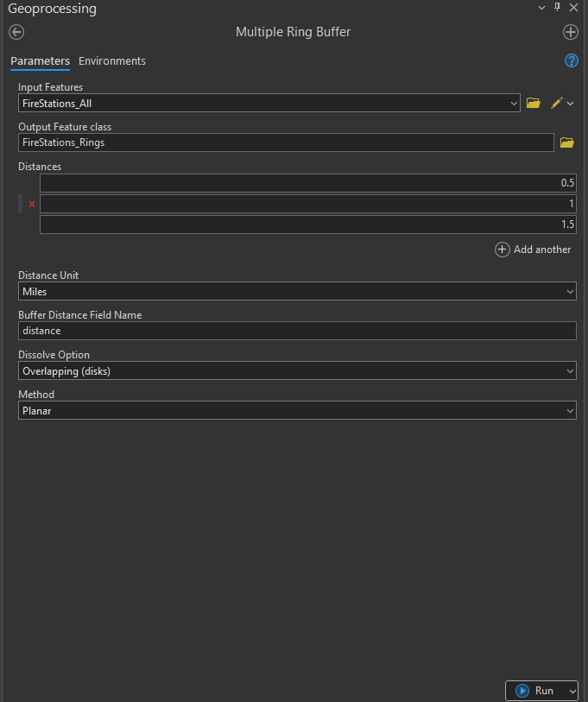Browse for an Input Features dataset
This screenshot has width=588, height=702.
tap(533, 103)
